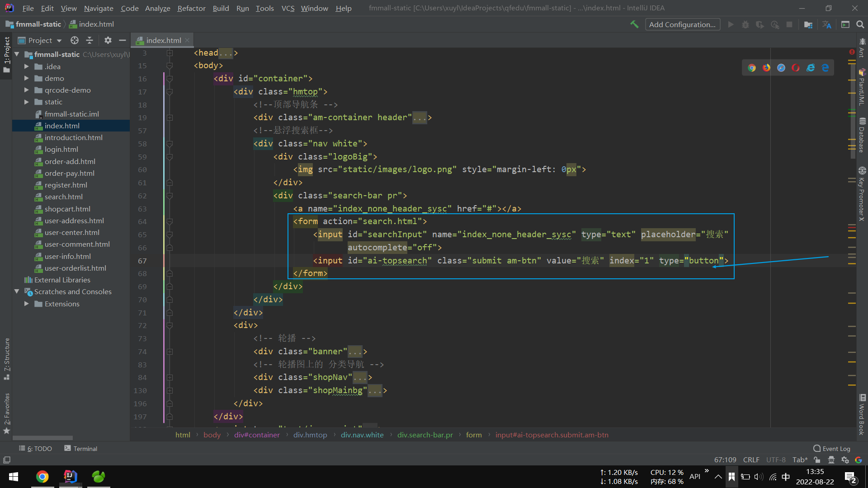Click the Run arrow in toolbar
The height and width of the screenshot is (488, 868).
[731, 24]
